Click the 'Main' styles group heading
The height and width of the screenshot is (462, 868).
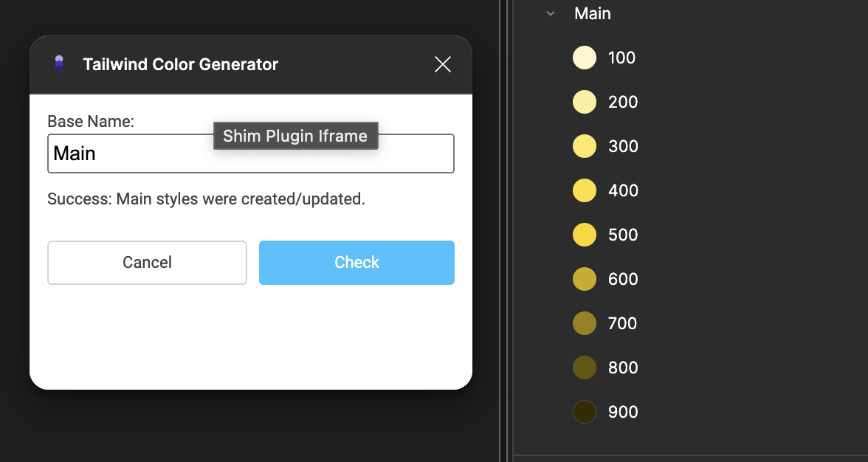click(592, 13)
